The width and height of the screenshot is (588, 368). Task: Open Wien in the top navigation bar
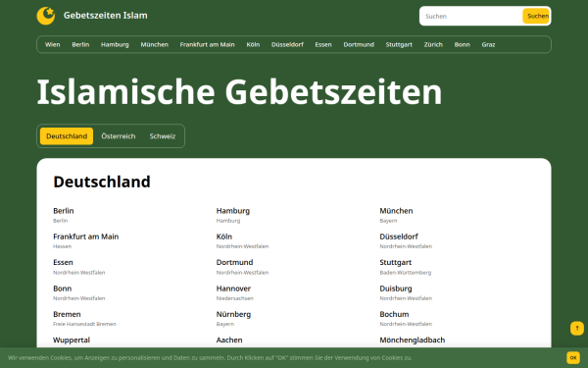pos(53,44)
